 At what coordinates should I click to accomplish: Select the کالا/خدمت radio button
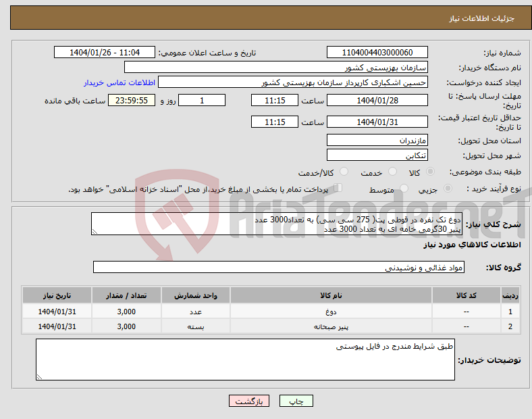coord(344,172)
